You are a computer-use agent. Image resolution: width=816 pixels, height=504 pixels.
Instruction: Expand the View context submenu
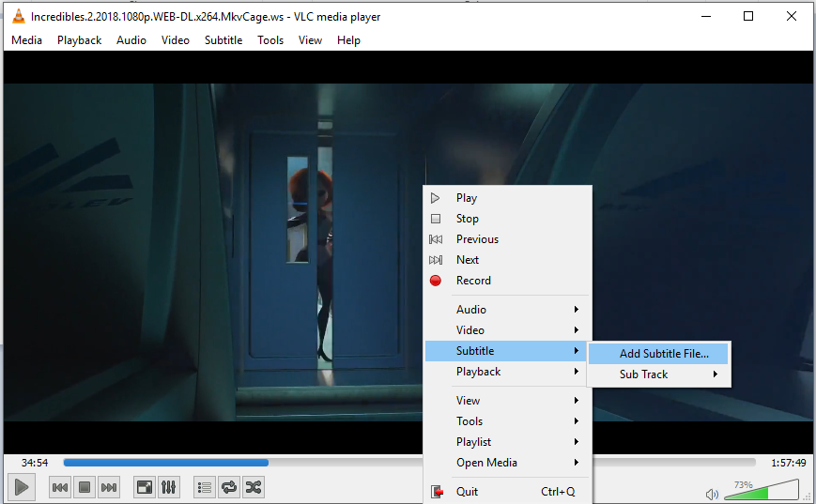[507, 401]
